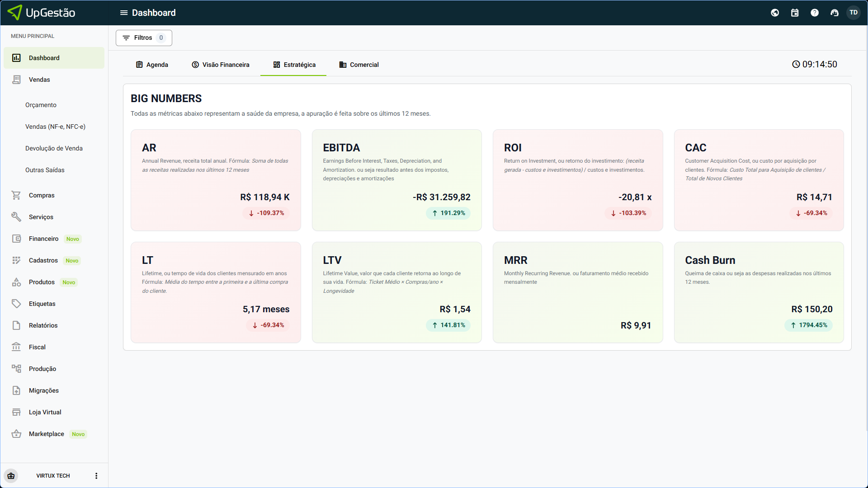Image resolution: width=868 pixels, height=488 pixels.
Task: Click the briefcase icon next to VIRTUX TECH
Action: click(x=11, y=476)
